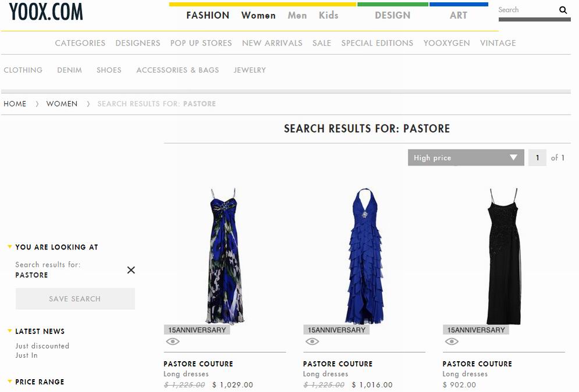Click PASTORE COUTURE title priced $1,029.00
This screenshot has height=392, width=579.
(x=198, y=364)
